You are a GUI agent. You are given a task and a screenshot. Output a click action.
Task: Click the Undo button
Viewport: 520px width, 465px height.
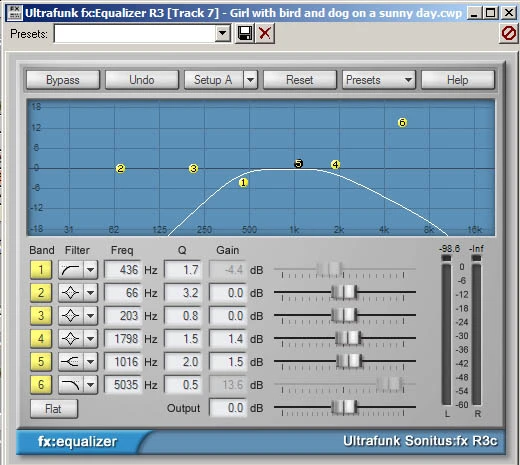pyautogui.click(x=142, y=80)
